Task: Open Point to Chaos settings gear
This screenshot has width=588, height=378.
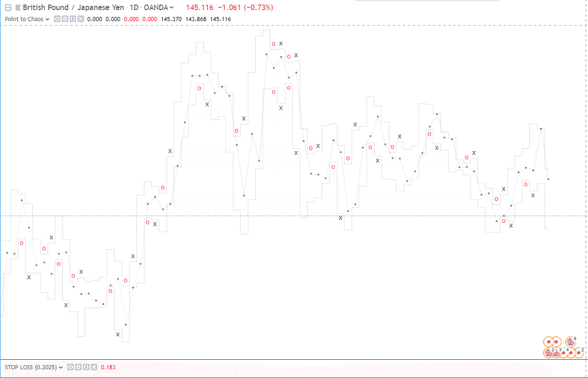Action: pyautogui.click(x=65, y=19)
